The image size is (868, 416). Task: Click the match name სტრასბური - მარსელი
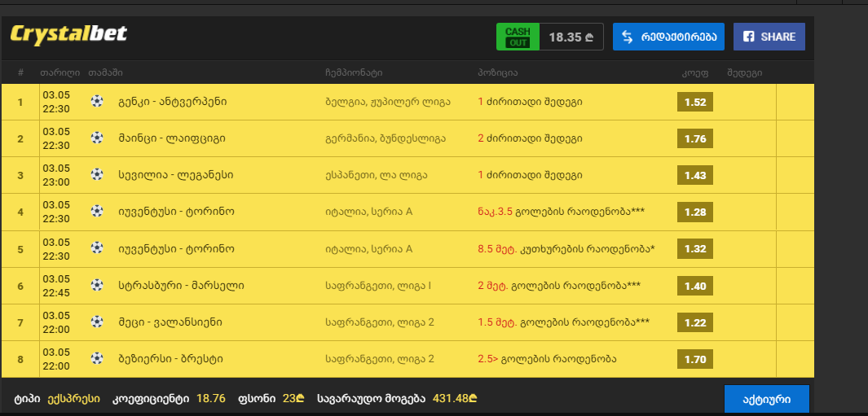[181, 286]
